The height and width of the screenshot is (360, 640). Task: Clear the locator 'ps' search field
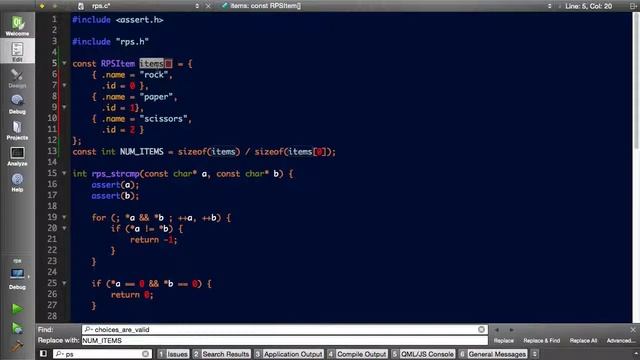tap(145, 354)
